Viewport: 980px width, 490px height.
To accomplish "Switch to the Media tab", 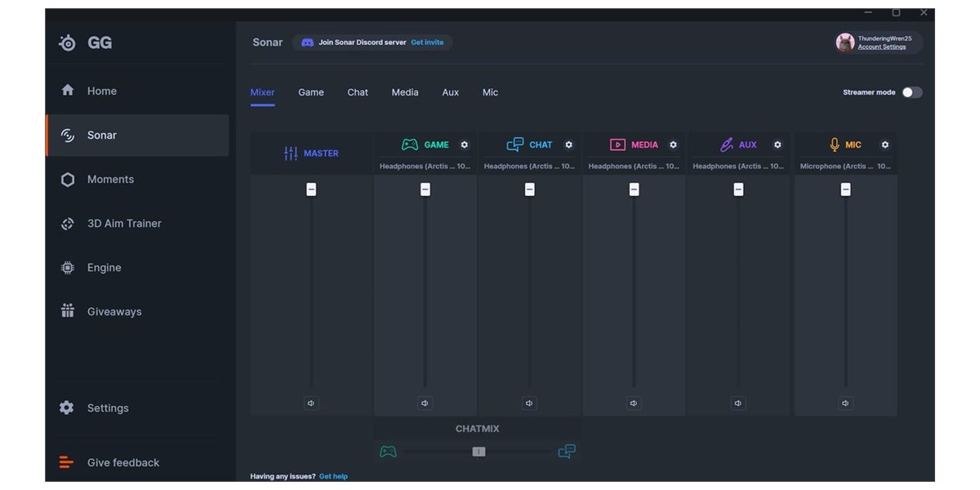I will [405, 92].
